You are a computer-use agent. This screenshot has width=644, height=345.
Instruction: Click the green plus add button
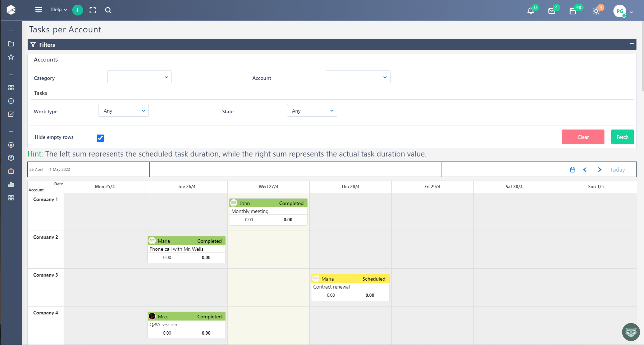pos(78,10)
